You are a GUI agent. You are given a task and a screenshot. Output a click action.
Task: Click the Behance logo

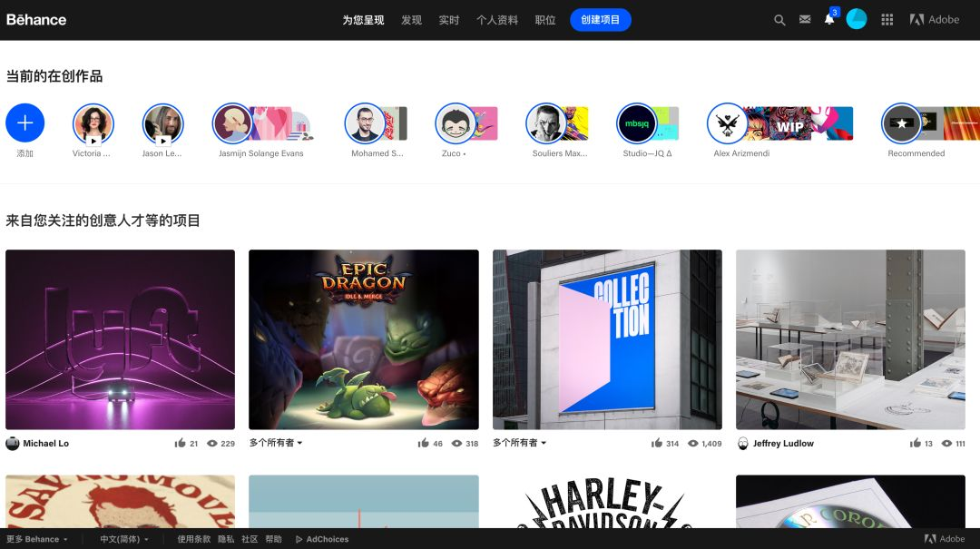coord(36,20)
